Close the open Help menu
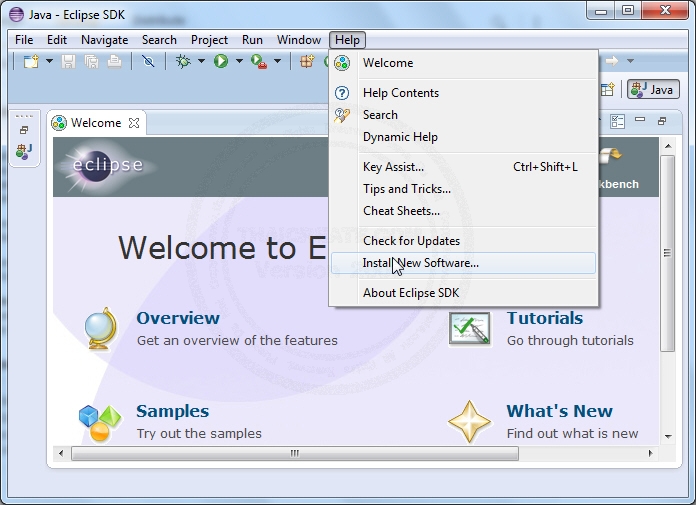 pyautogui.click(x=347, y=40)
